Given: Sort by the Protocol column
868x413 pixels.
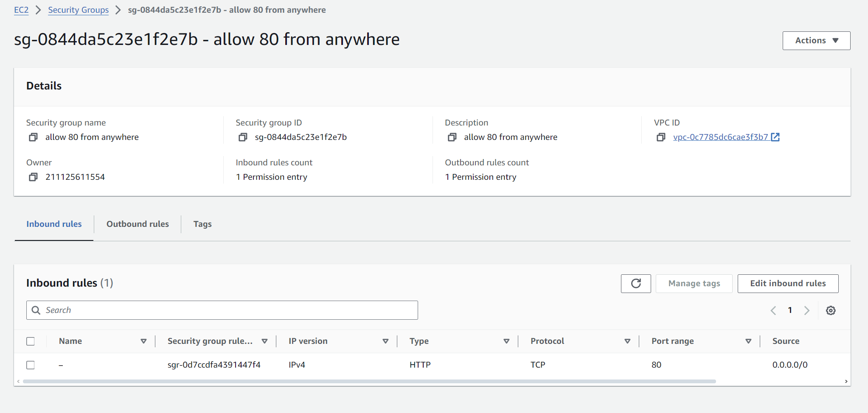Looking at the screenshot, I should (x=627, y=341).
